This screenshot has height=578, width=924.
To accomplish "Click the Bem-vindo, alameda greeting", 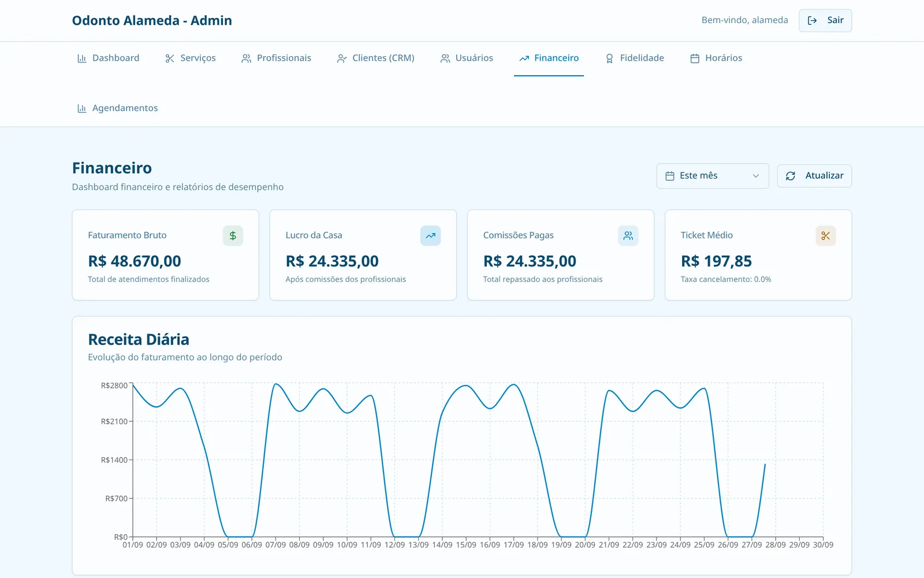I will pyautogui.click(x=745, y=20).
